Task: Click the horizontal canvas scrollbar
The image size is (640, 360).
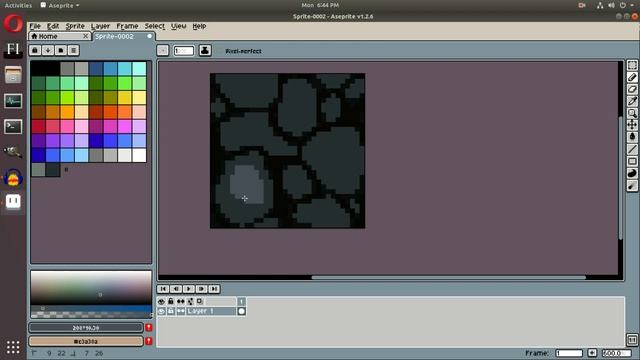Action: click(x=448, y=278)
